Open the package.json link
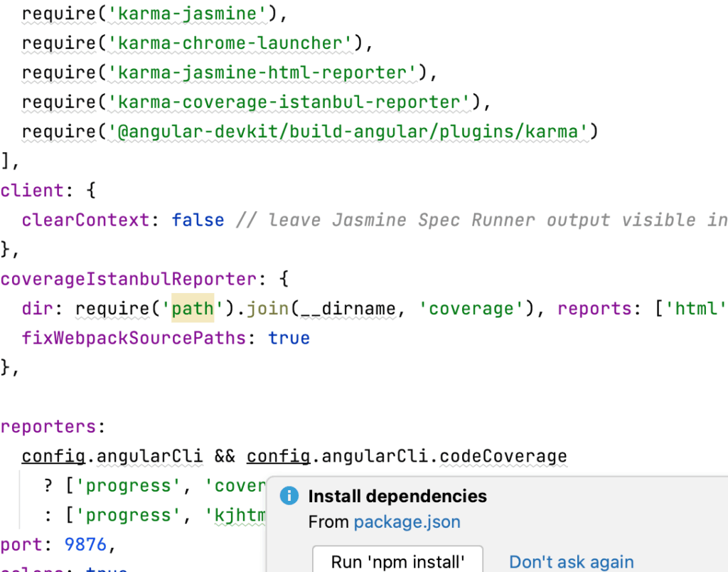This screenshot has height=572, width=728. coord(407,522)
